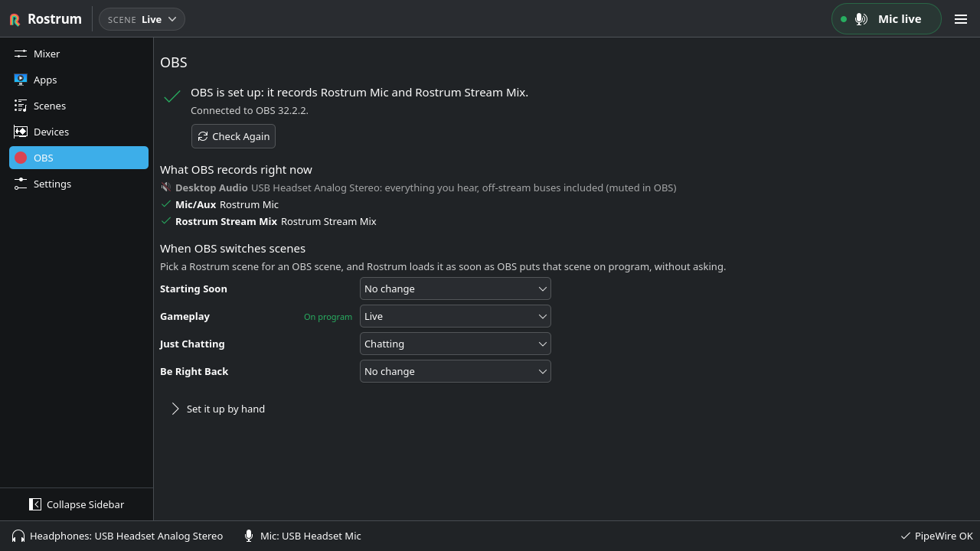This screenshot has width=980, height=551.
Task: Click the Rostrum logo icon
Action: [15, 19]
